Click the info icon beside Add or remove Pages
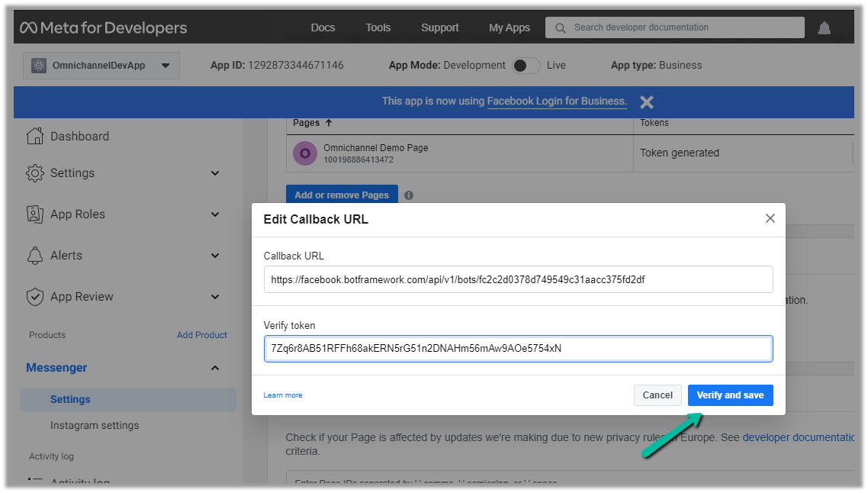The height and width of the screenshot is (493, 868). pyautogui.click(x=409, y=195)
